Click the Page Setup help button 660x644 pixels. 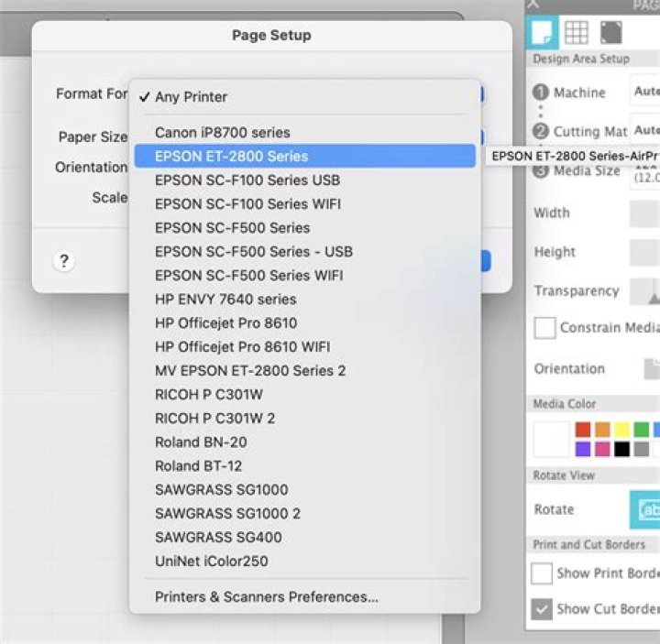click(x=64, y=261)
